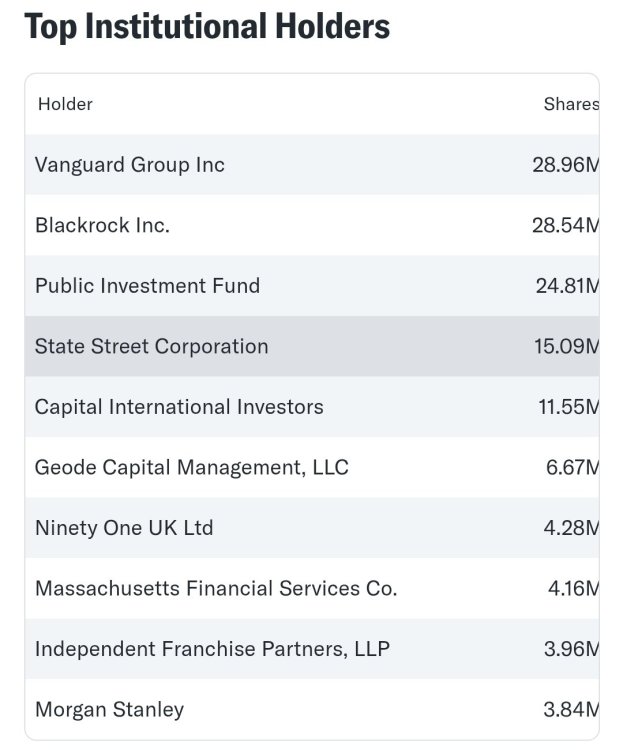The width and height of the screenshot is (623, 750).
Task: Select the Ninety One UK Ltd row
Action: tap(124, 528)
